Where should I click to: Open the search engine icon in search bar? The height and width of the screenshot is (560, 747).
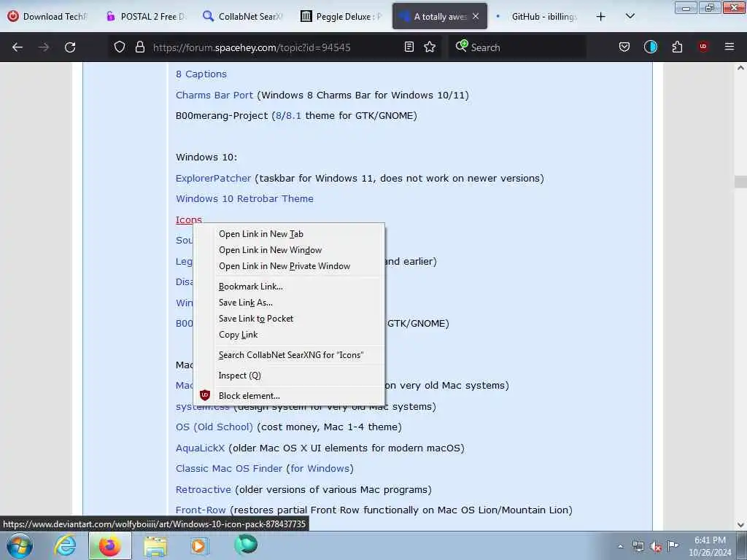click(461, 46)
